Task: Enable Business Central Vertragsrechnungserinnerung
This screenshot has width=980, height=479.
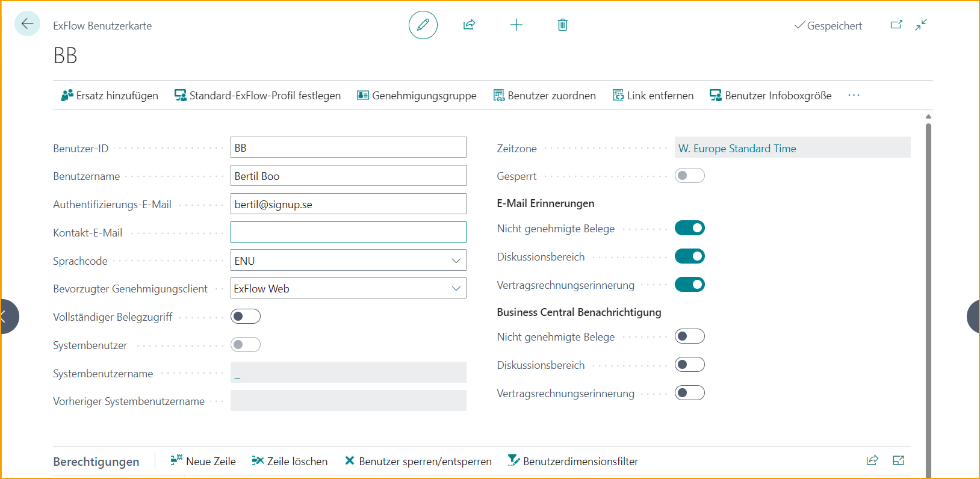Action: click(690, 393)
